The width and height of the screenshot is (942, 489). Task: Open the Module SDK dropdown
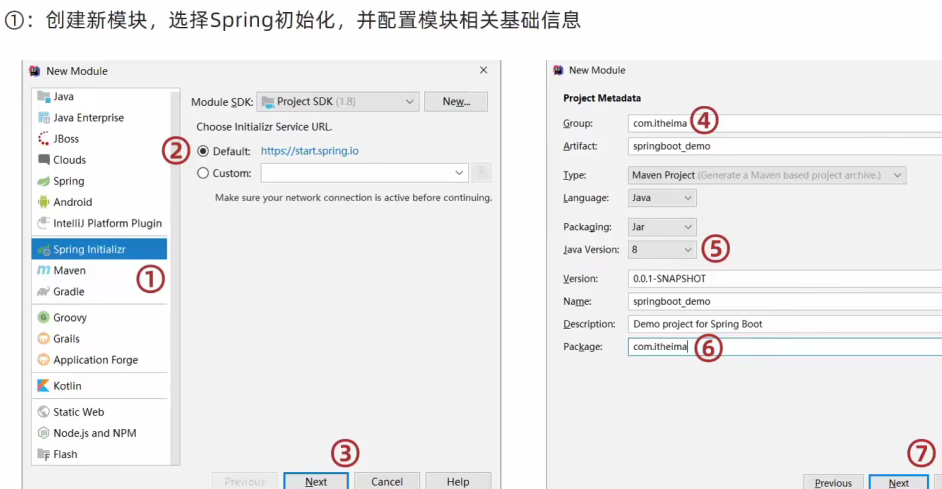pyautogui.click(x=338, y=102)
